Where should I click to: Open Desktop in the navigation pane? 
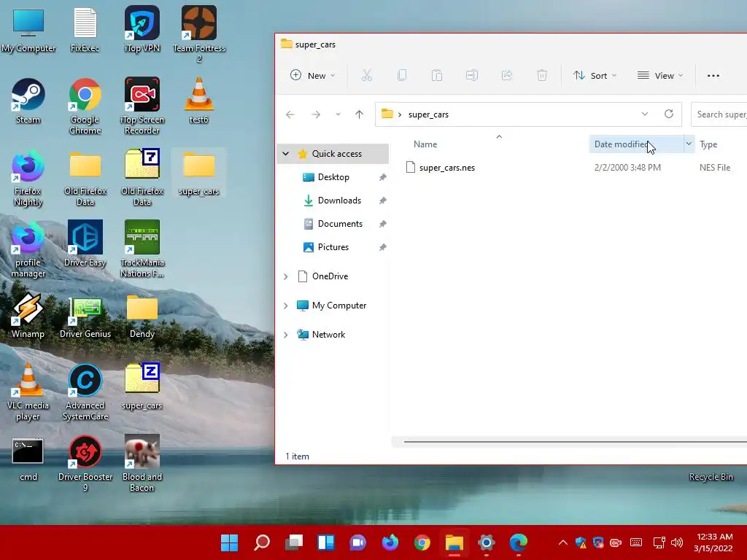pos(333,176)
